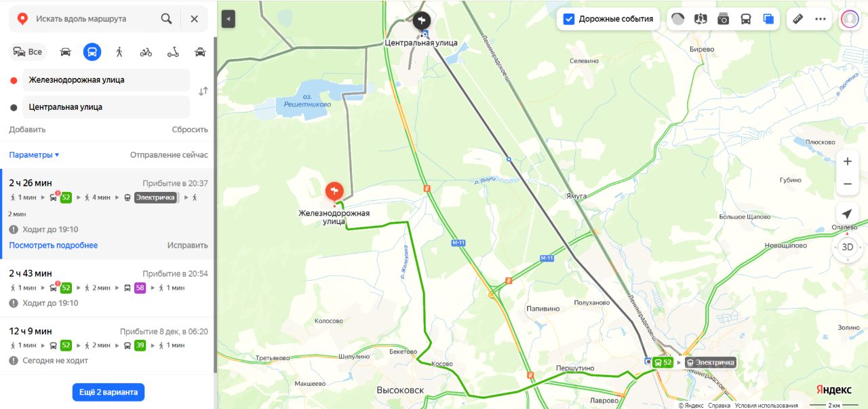Toggle public transport layer on map
The width and height of the screenshot is (868, 409).
(x=746, y=19)
